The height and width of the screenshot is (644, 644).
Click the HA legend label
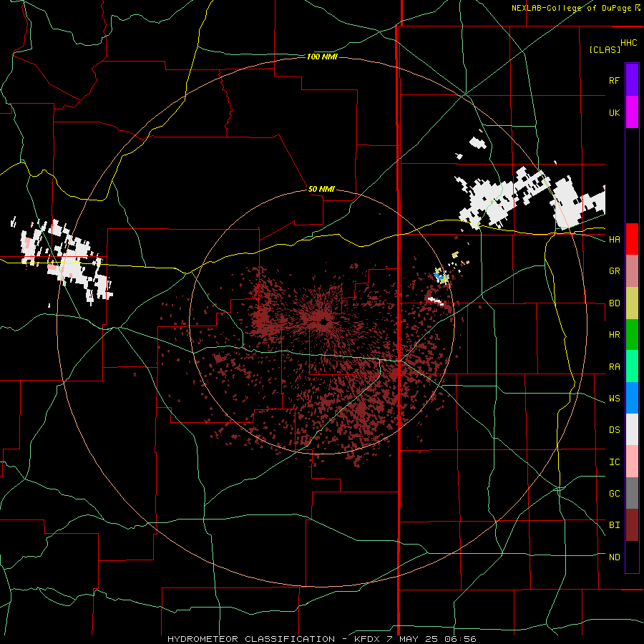[x=614, y=240]
